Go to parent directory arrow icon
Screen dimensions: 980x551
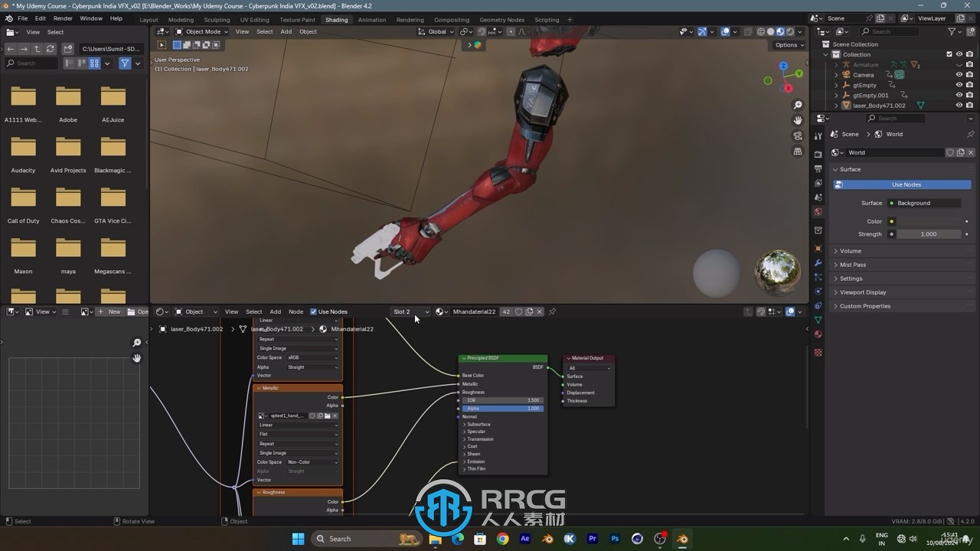point(37,49)
